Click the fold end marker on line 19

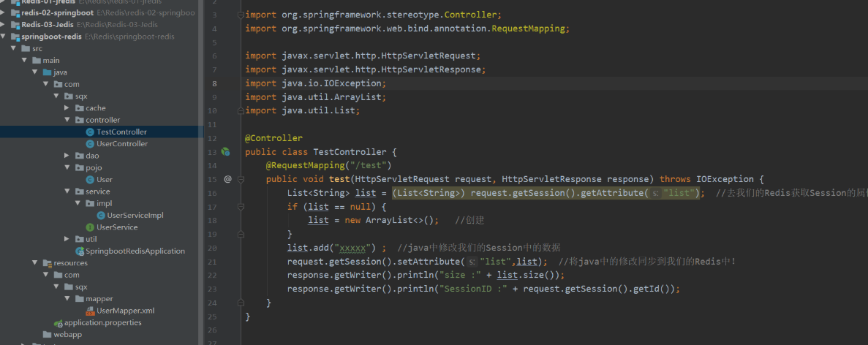coord(241,235)
